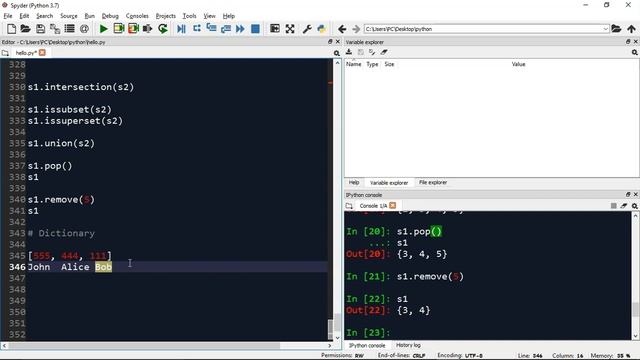640x360 pixels.
Task: Open the Projects menu
Action: pyautogui.click(x=165, y=16)
